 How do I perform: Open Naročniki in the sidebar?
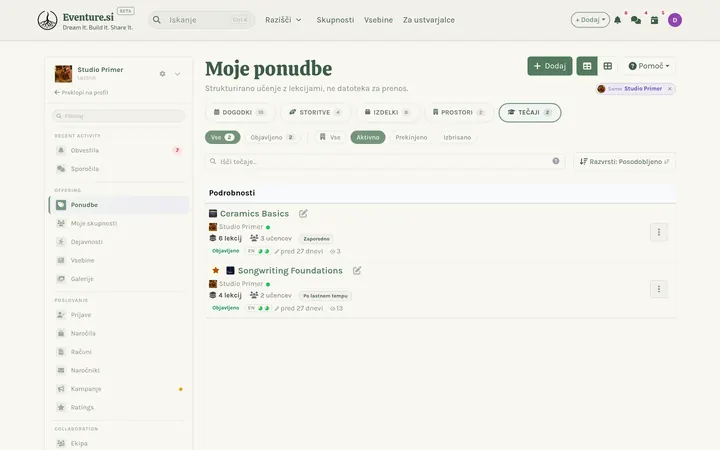pyautogui.click(x=118, y=370)
